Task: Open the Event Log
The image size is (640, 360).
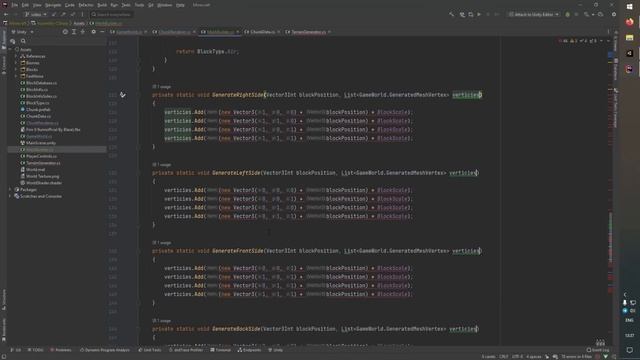Action: coord(598,350)
